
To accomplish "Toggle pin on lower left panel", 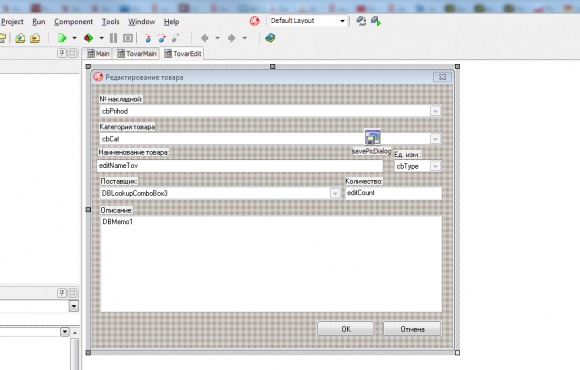I will click(x=62, y=293).
